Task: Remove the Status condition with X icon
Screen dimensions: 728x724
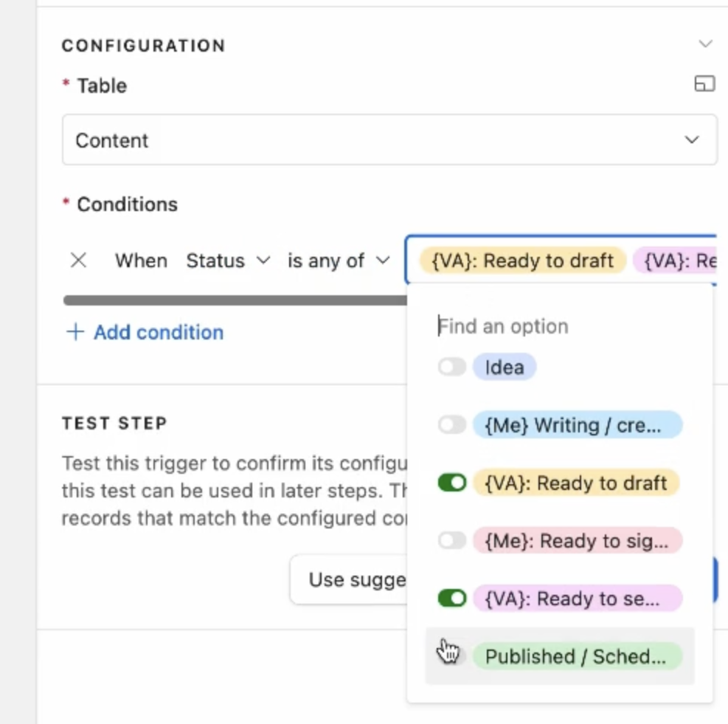Action: click(78, 261)
